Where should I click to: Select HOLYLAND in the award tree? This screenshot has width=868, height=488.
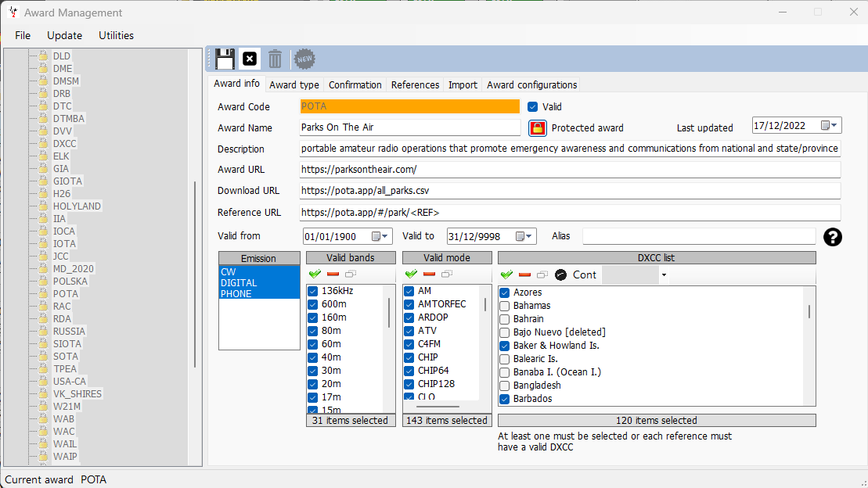[x=77, y=206]
